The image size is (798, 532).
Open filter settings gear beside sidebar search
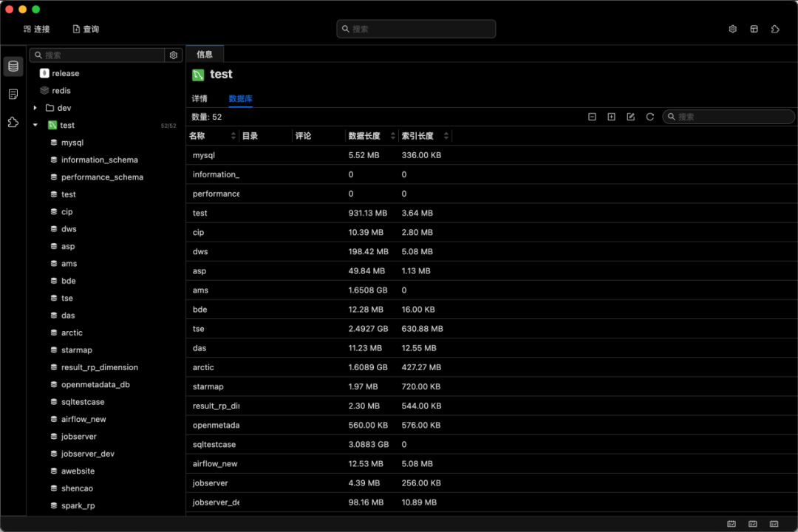coord(174,55)
